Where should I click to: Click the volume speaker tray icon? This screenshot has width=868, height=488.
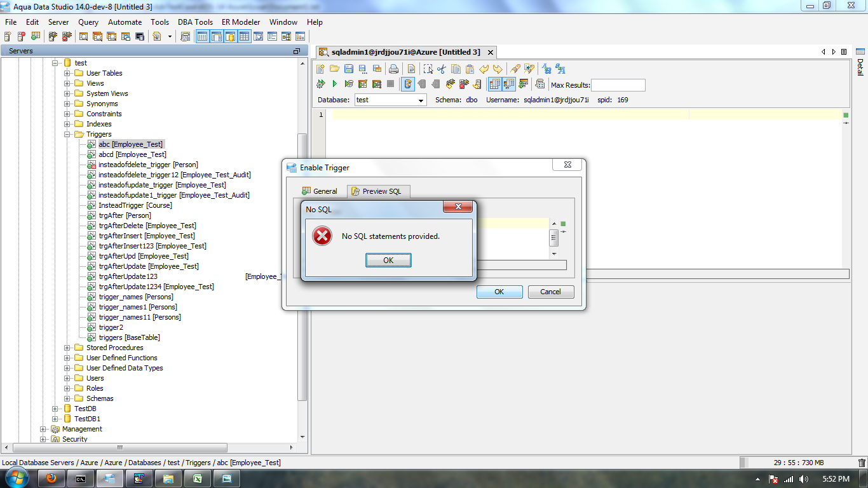tap(804, 478)
